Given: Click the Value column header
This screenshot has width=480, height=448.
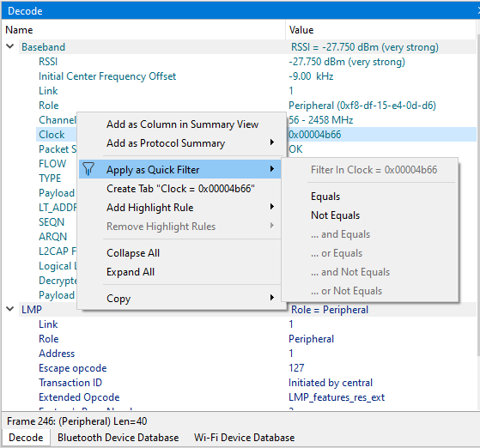Looking at the screenshot, I should (381, 30).
